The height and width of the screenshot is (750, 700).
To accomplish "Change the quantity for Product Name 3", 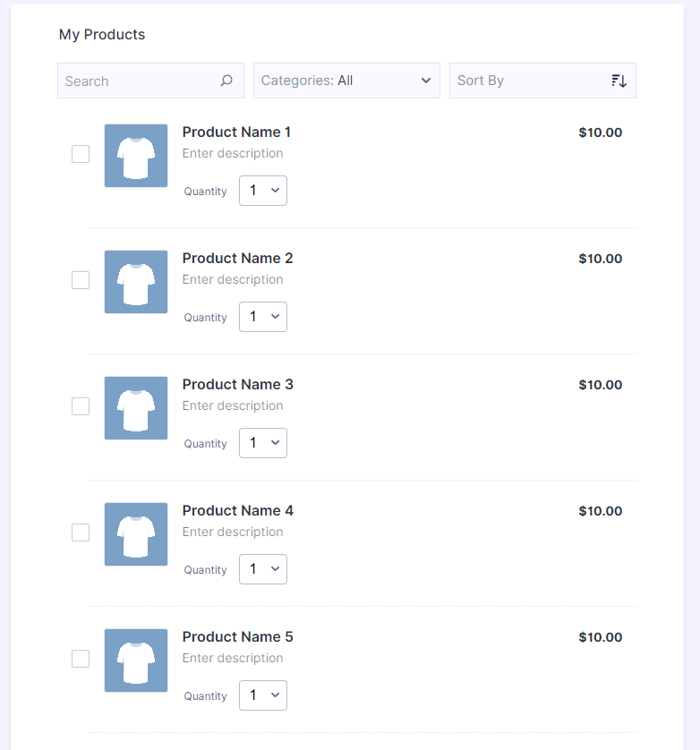I will [263, 443].
